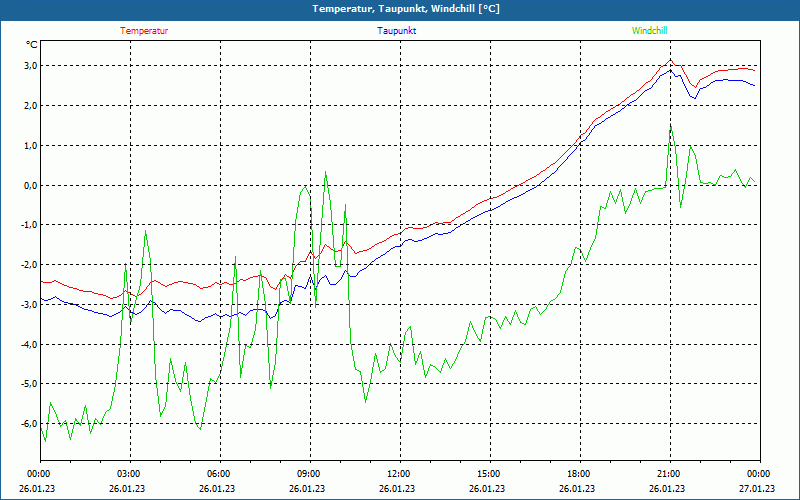Viewport: 800px width, 500px height.
Task: Click the temperature peak near 21:00
Action: (670, 60)
